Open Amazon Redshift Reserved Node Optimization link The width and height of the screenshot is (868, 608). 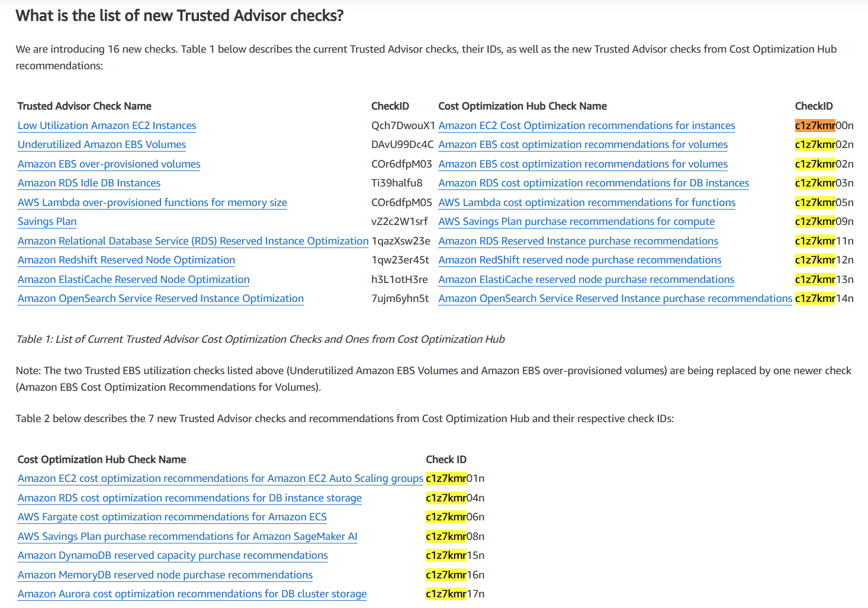(126, 260)
